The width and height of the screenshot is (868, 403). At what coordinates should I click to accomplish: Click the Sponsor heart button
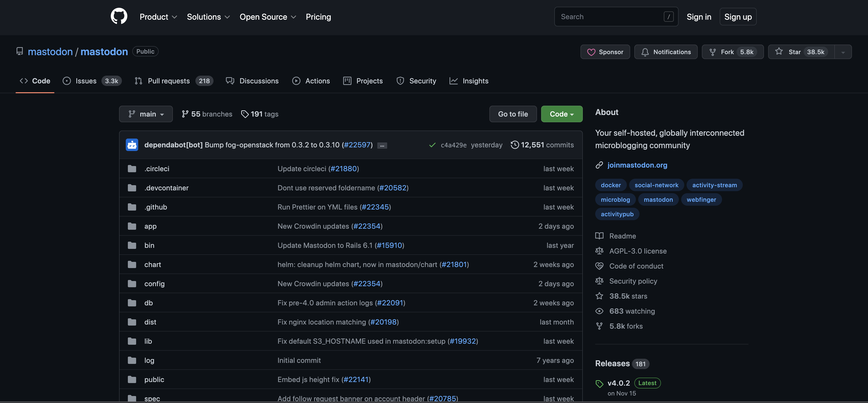pos(605,52)
